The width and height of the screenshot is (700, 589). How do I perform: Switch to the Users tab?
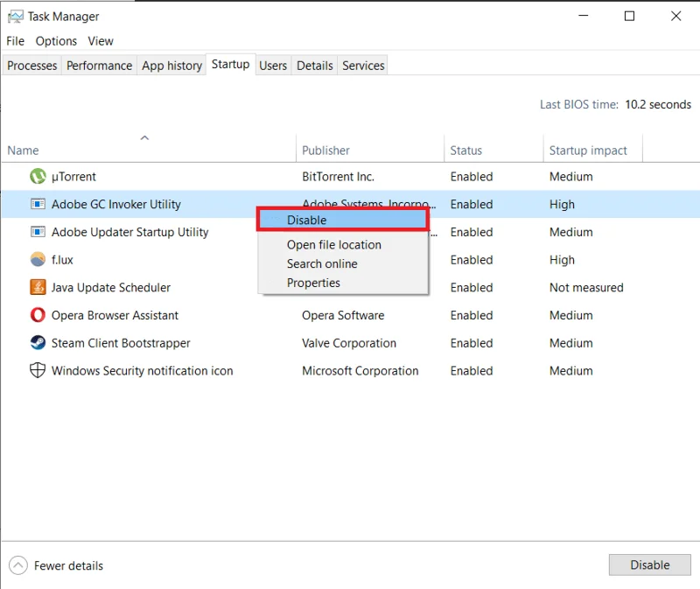(x=273, y=66)
